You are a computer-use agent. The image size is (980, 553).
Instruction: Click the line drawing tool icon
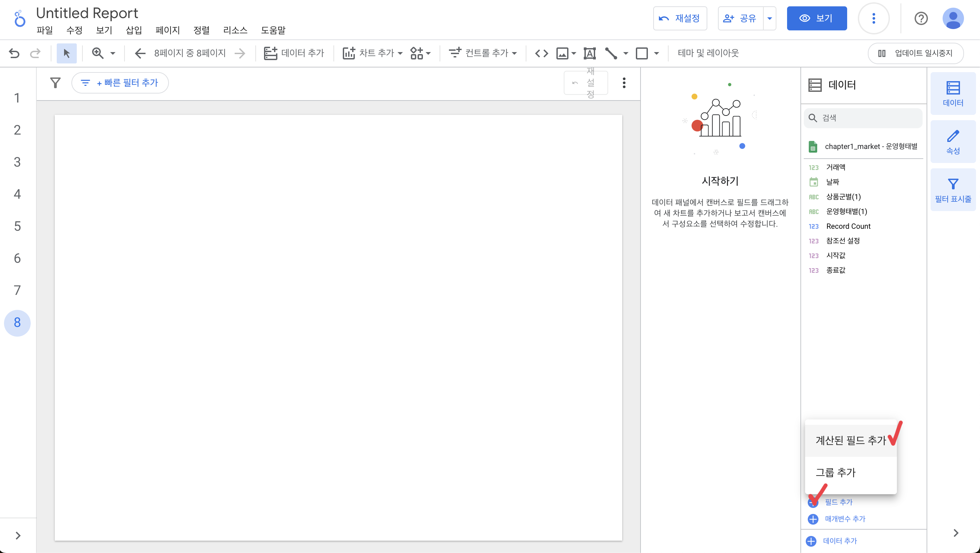point(611,53)
